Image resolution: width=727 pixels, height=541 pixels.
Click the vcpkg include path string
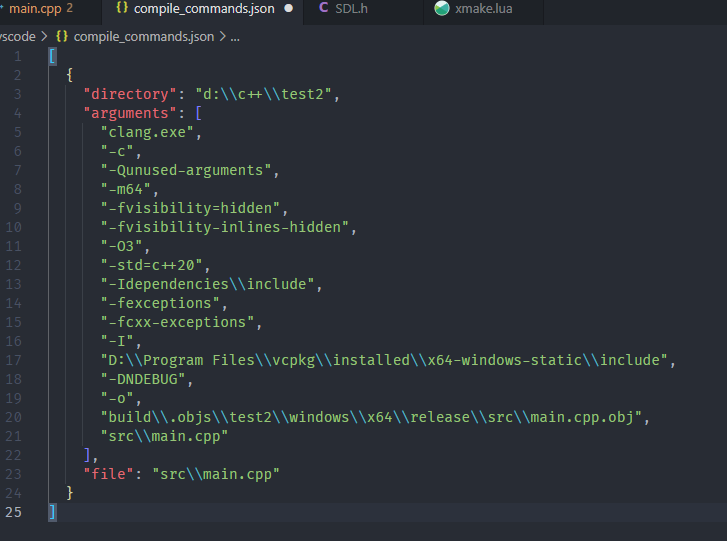[384, 360]
